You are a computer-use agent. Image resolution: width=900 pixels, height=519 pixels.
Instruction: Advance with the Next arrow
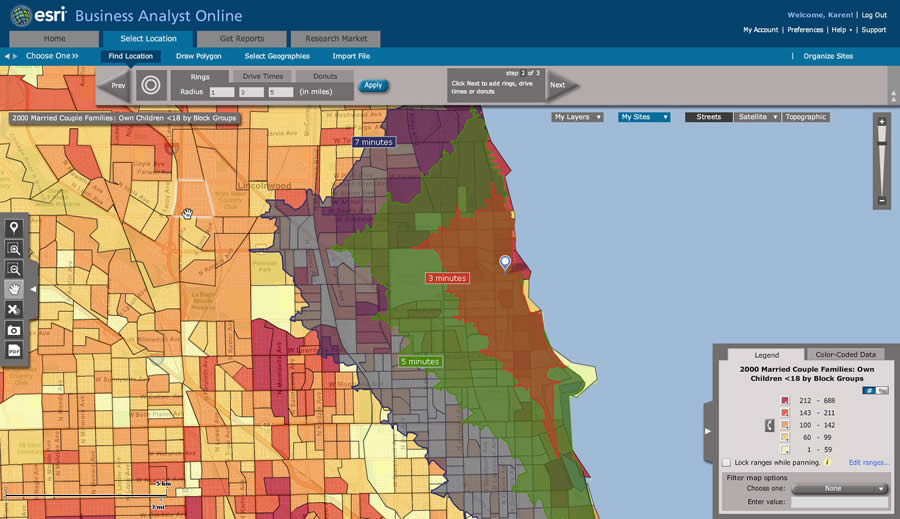[561, 85]
